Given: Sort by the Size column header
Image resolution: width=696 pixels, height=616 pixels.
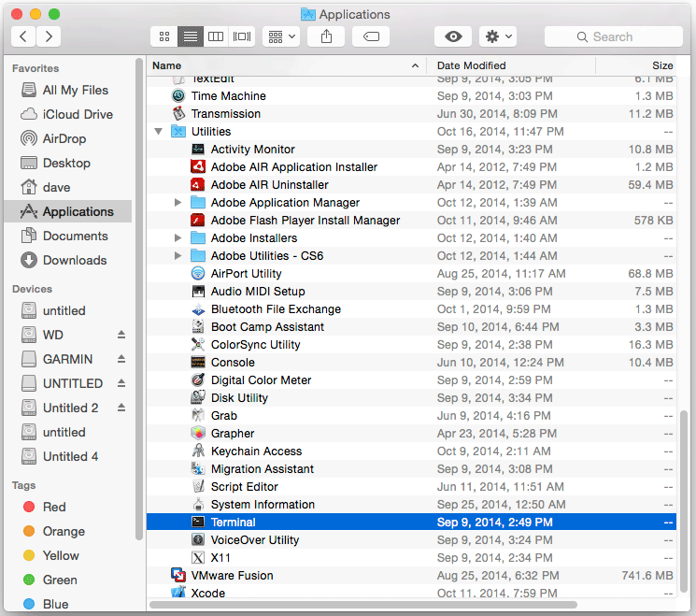Looking at the screenshot, I should coord(636,65).
